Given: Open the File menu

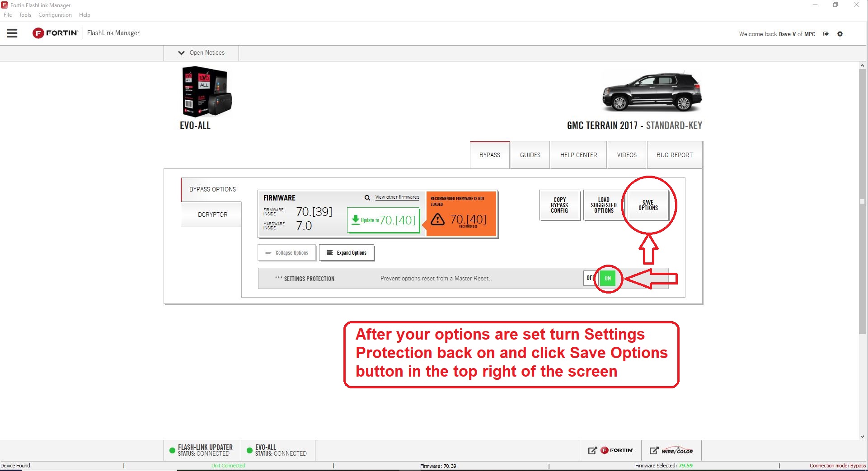Looking at the screenshot, I should pos(8,15).
